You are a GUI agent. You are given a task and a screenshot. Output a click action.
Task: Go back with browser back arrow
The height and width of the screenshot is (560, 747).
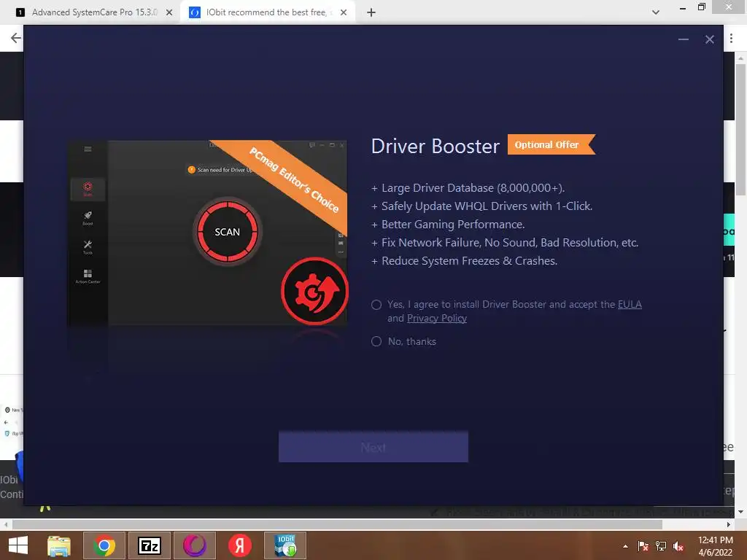pos(16,38)
